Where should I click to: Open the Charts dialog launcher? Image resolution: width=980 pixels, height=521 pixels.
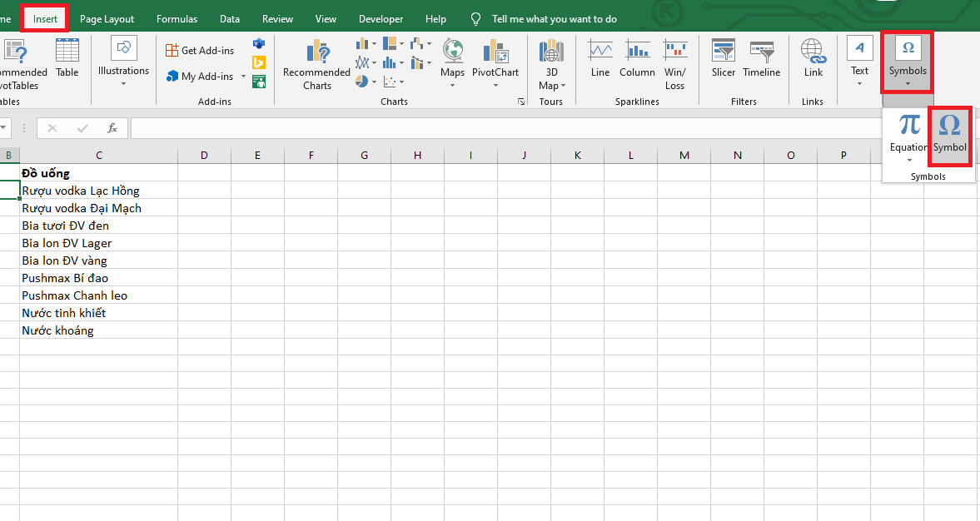(521, 102)
